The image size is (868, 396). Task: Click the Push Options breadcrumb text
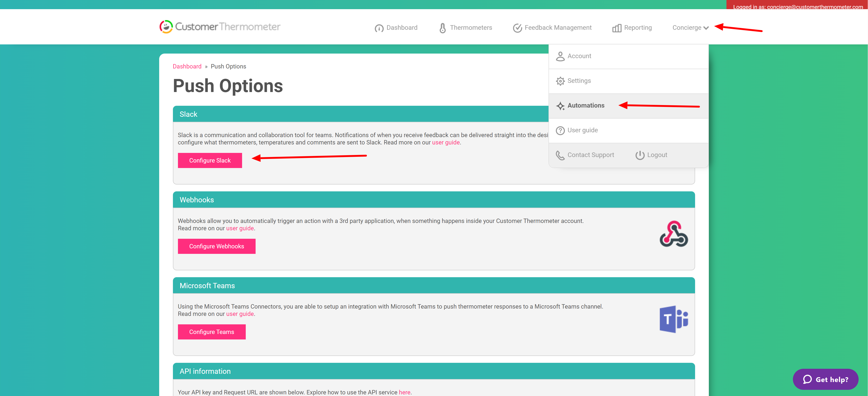tap(229, 66)
